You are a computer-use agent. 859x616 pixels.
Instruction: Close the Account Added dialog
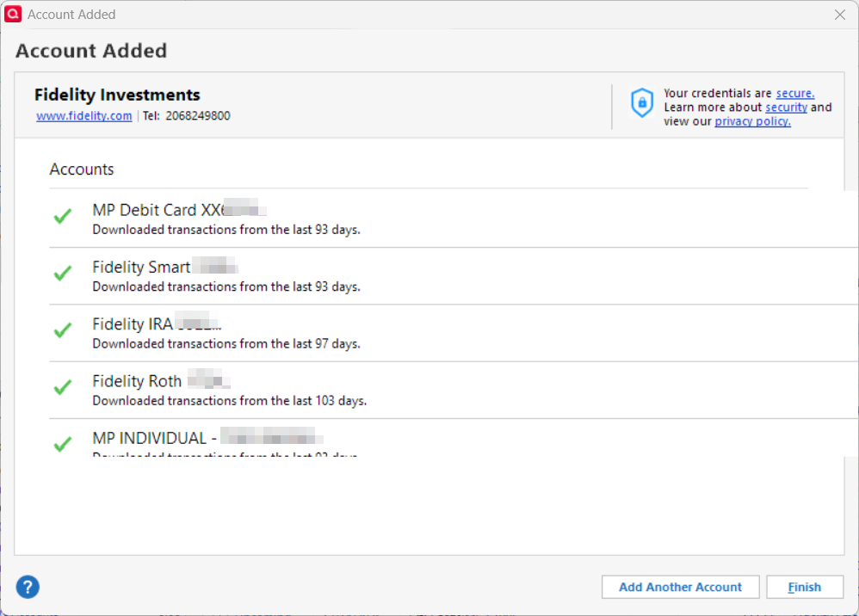[840, 15]
